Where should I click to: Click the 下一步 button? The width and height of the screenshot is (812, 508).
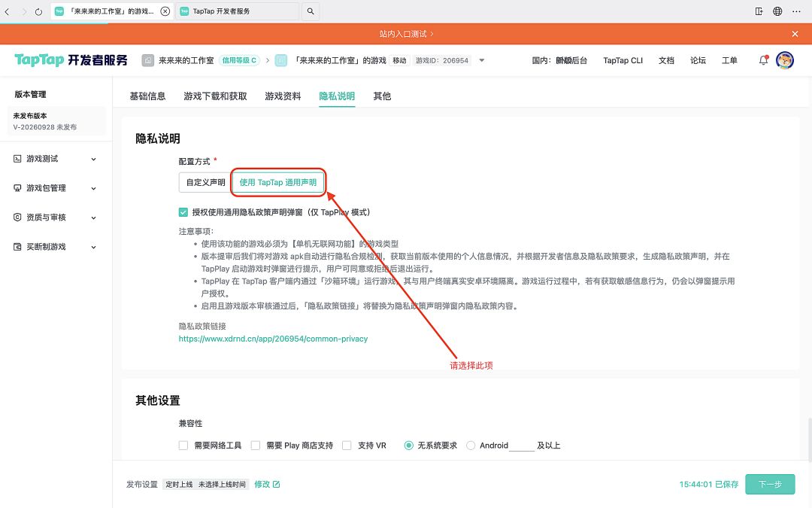pos(770,484)
